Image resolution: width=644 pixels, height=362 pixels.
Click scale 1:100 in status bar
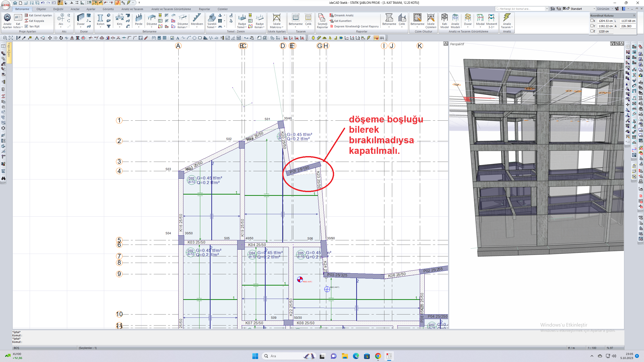(592, 348)
